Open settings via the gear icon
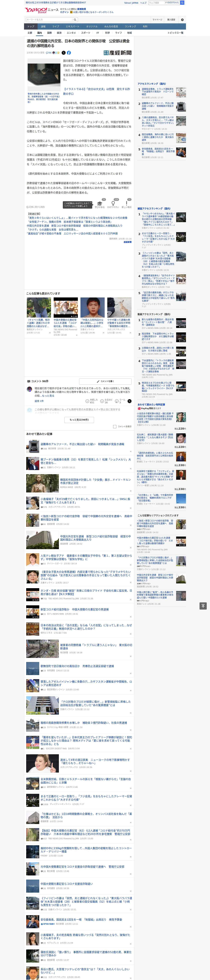Viewport: 210px width, 980px height. click(x=182, y=20)
